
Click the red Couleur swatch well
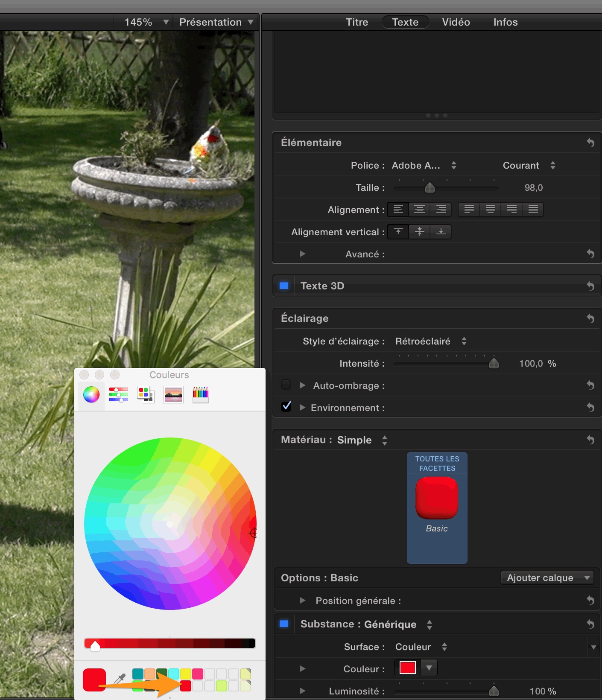(408, 668)
